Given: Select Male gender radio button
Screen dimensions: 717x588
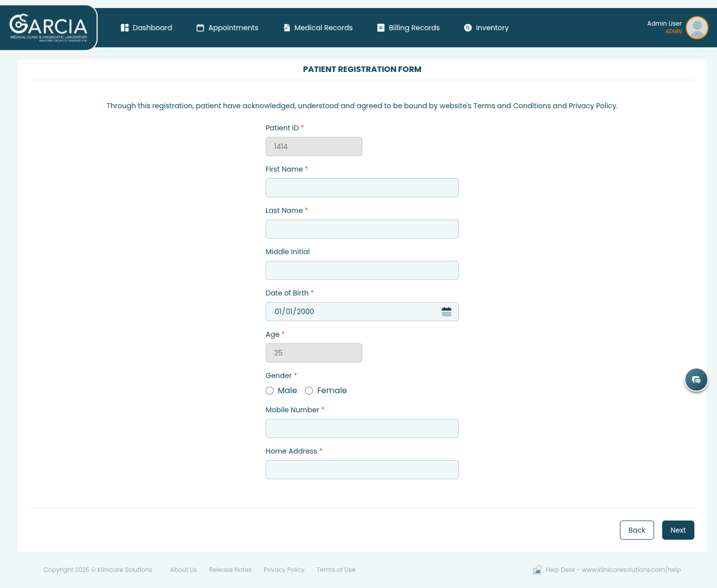Looking at the screenshot, I should coord(270,391).
